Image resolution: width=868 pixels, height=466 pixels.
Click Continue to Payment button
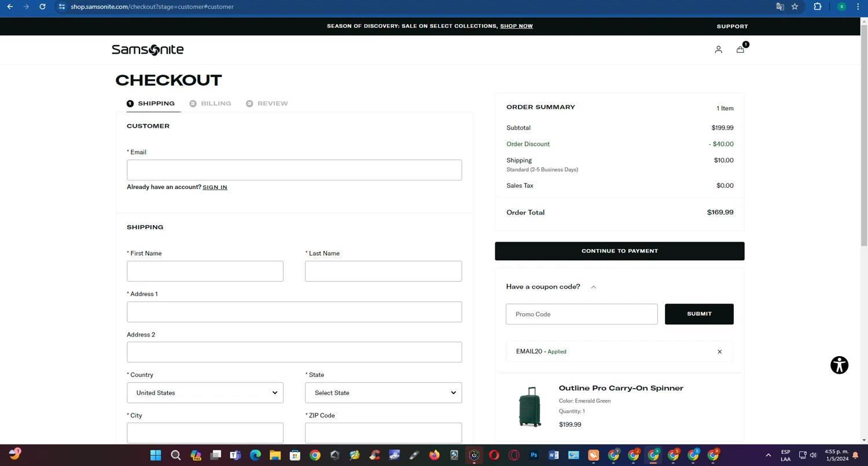tap(619, 251)
